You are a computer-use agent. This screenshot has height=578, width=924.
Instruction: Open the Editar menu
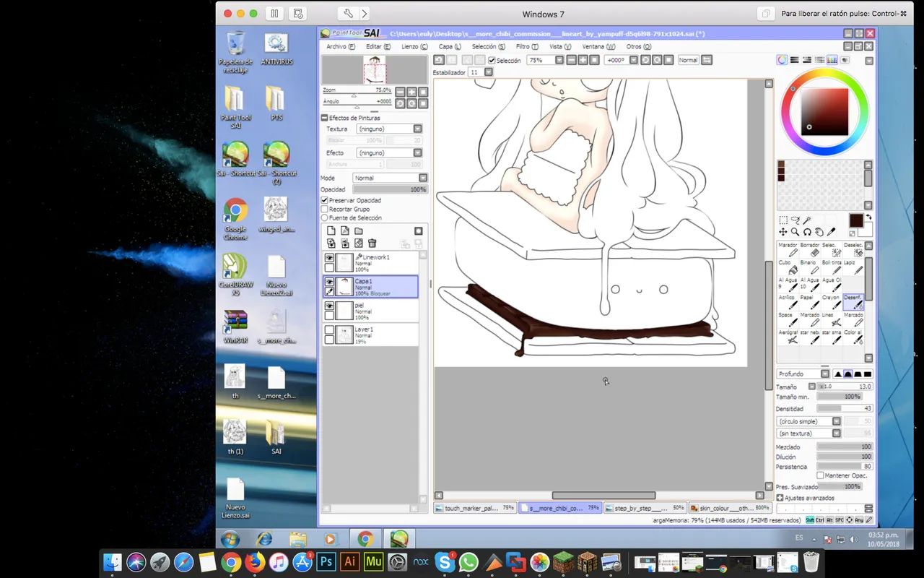coord(378,46)
